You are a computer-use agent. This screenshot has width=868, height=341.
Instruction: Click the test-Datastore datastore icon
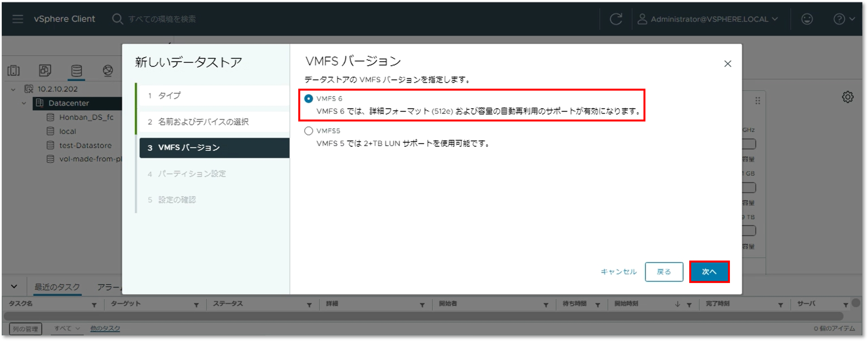50,145
